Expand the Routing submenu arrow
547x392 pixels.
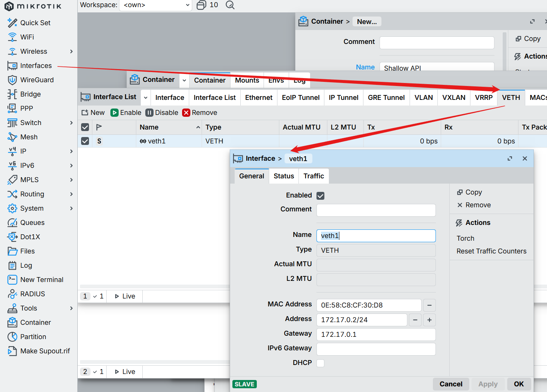[71, 194]
